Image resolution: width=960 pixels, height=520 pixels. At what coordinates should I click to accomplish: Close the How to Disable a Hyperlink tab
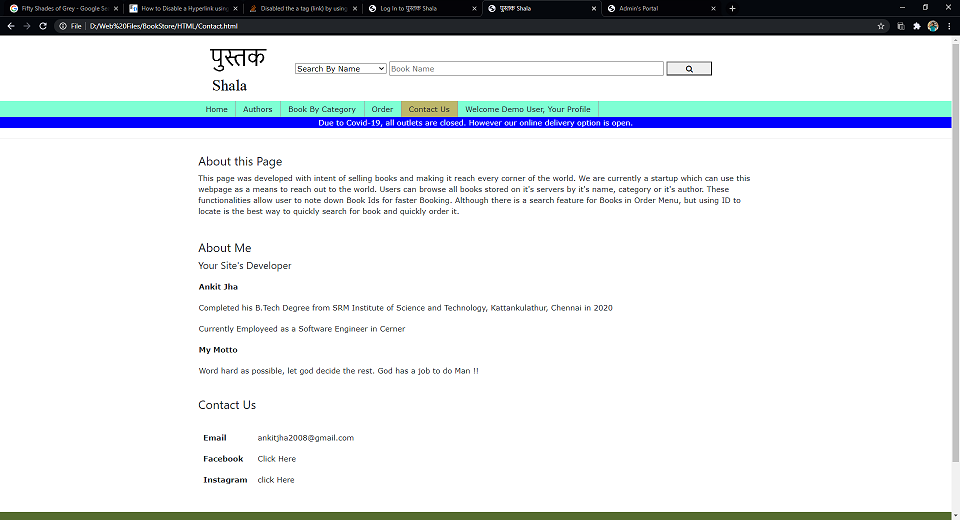(235, 9)
